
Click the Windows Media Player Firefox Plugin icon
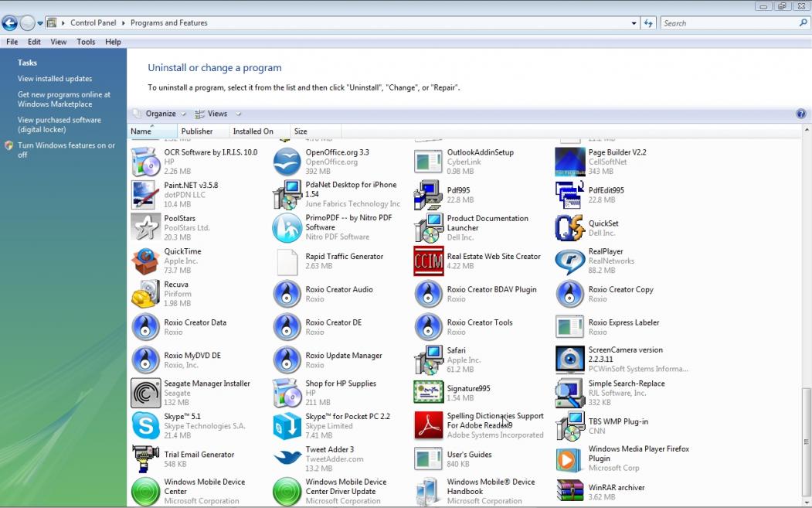pyautogui.click(x=569, y=459)
